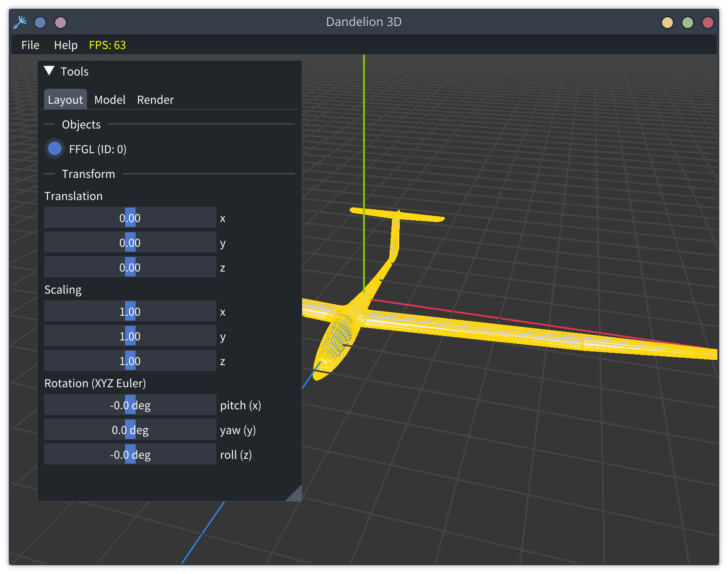Click the pitch (x) rotation slider

[x=130, y=405]
